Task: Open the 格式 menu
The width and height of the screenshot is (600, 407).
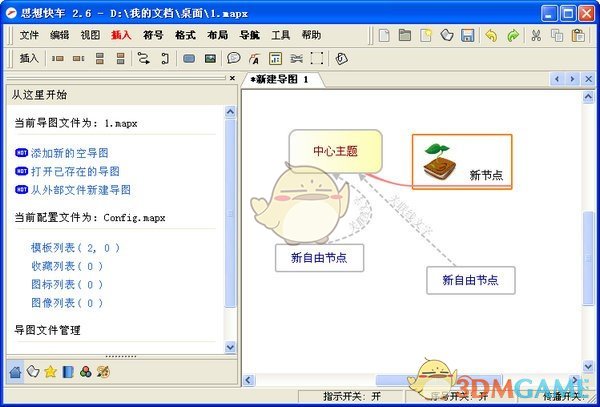Action: 185,35
